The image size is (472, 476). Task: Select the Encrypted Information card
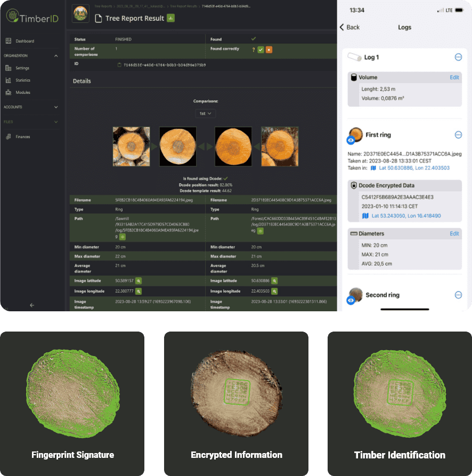[x=236, y=404]
